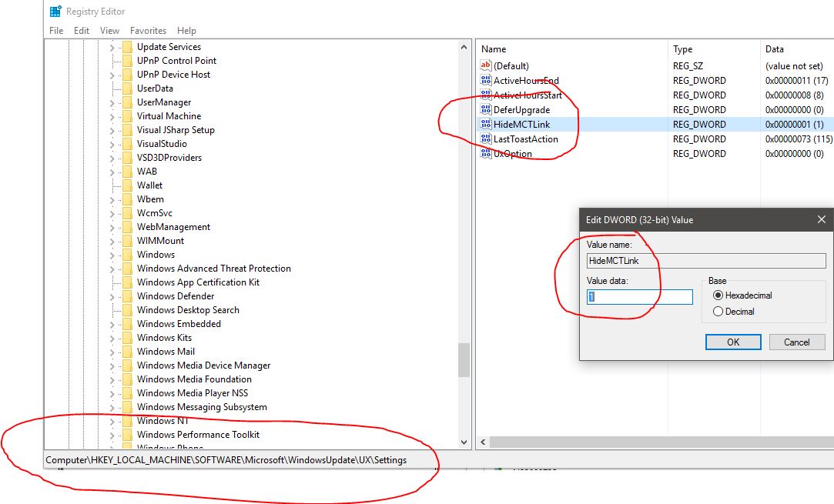
Task: Open the Favorites menu
Action: point(148,30)
